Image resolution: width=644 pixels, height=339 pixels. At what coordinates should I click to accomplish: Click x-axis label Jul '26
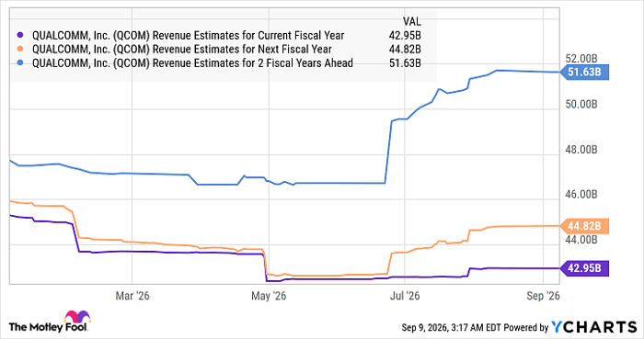[405, 296]
